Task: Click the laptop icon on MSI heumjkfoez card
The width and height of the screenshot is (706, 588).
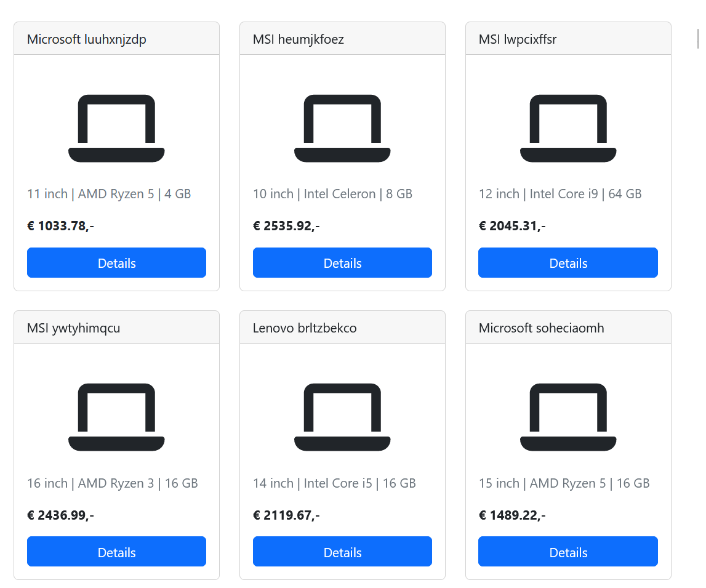Action: coord(342,128)
